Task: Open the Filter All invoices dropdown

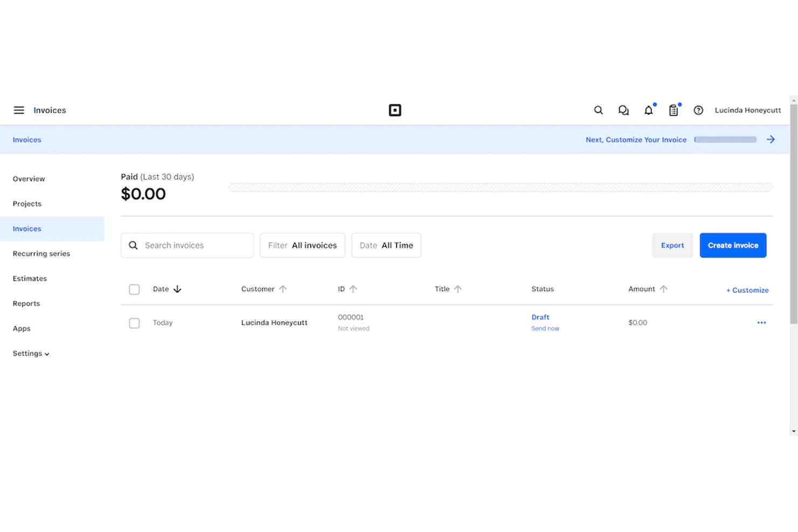Action: [302, 245]
